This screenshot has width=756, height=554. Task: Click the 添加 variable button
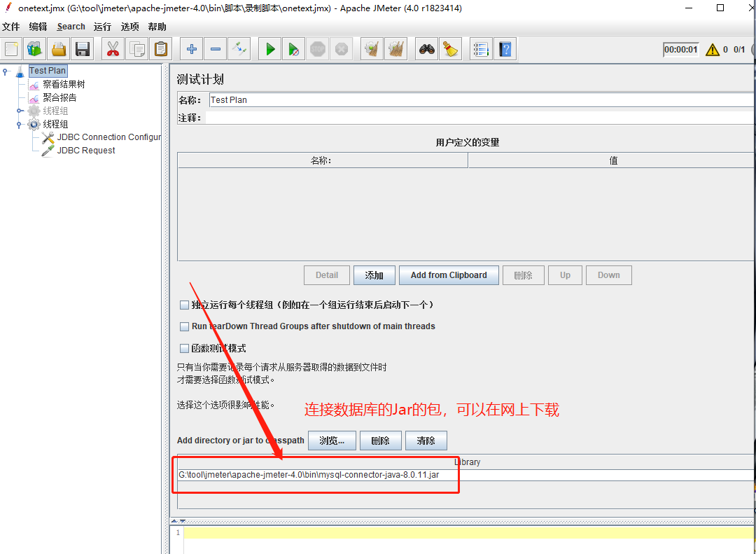point(374,275)
